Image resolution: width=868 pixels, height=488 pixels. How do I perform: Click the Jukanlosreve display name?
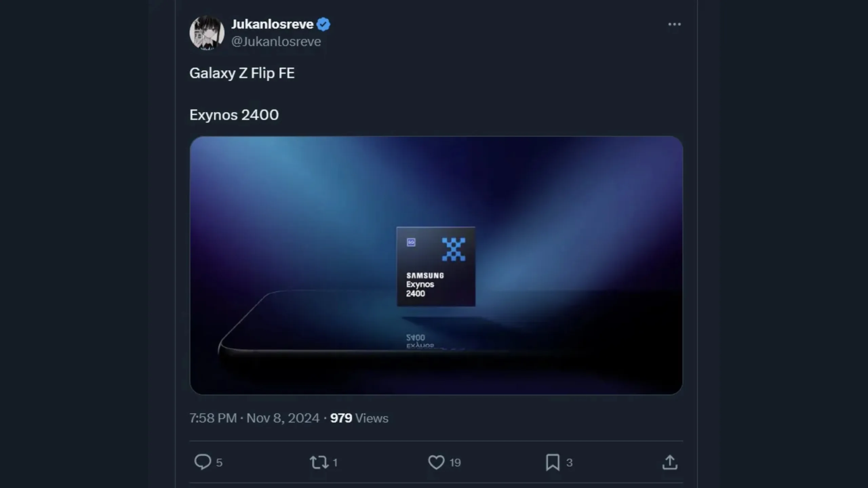272,24
